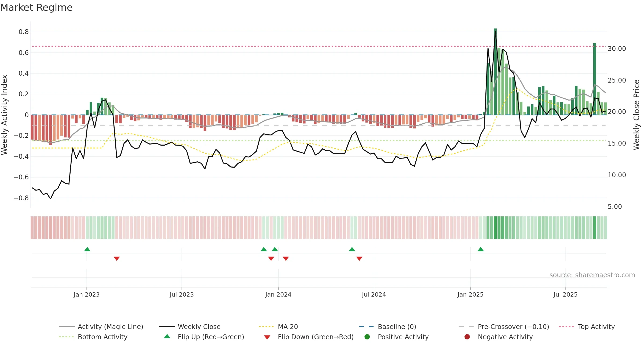Click the Activity (Magic Line) legend entry
Screen dimensions: 644x362
tap(101, 327)
